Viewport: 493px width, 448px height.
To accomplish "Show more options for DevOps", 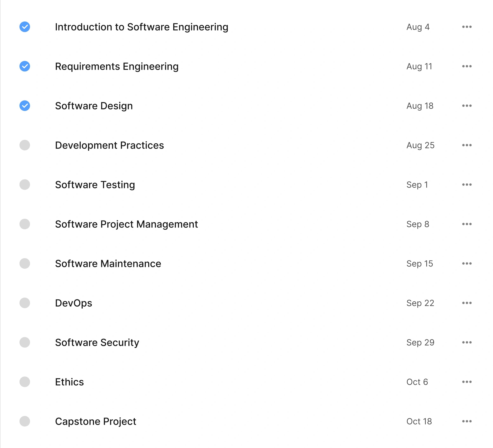I will click(467, 303).
